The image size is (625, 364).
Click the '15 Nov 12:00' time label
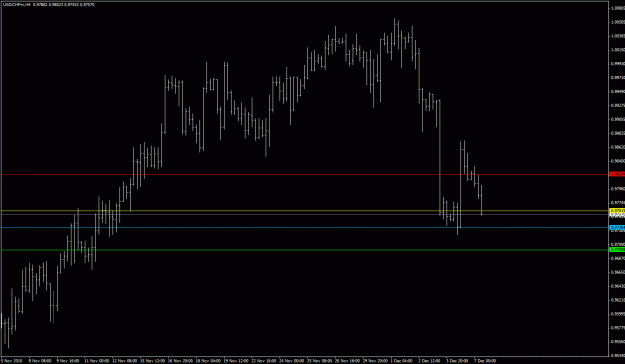[x=153, y=360]
